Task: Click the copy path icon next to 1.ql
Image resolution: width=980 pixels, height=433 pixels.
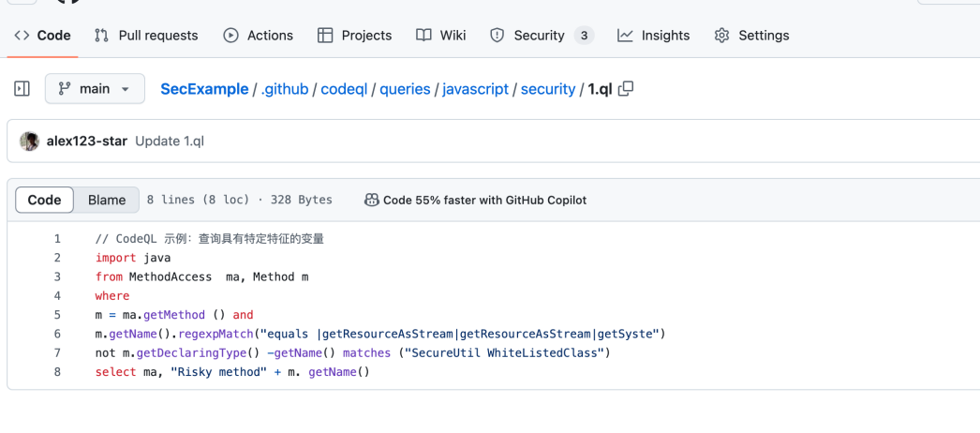Action: click(x=626, y=88)
